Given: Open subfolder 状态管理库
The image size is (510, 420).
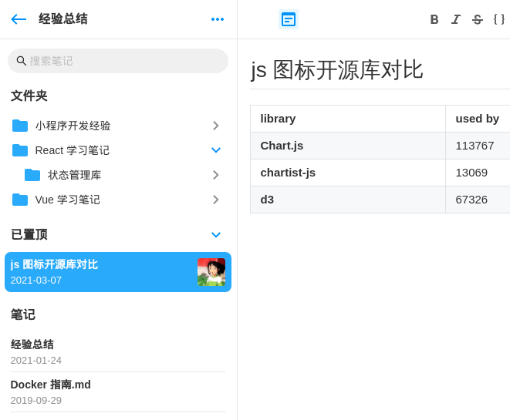Looking at the screenshot, I should coord(118,175).
